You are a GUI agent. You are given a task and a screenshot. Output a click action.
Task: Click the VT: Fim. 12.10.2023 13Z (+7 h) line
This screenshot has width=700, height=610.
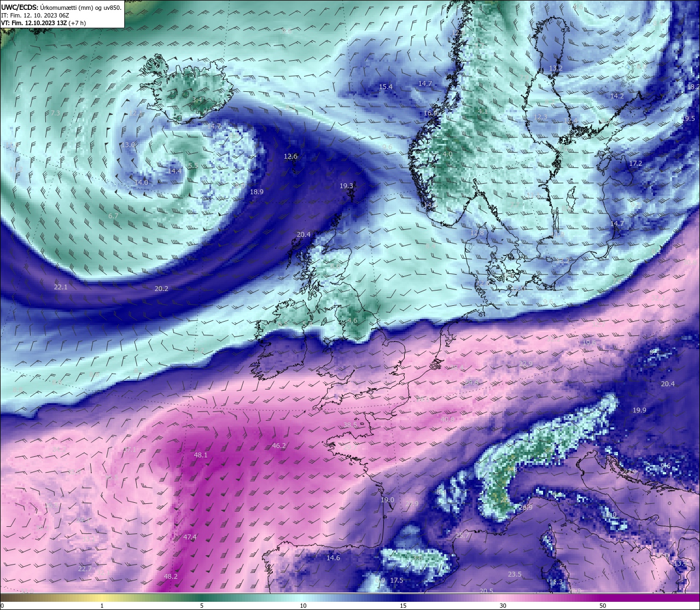43,23
